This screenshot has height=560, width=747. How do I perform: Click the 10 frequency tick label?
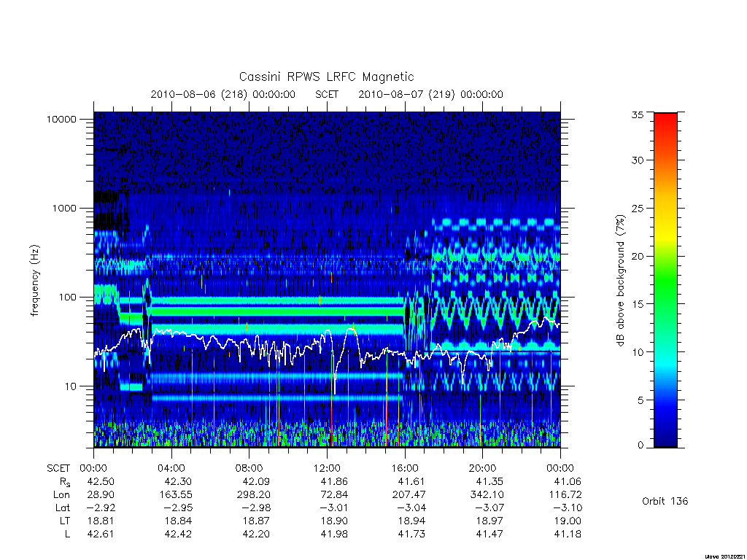[x=70, y=386]
